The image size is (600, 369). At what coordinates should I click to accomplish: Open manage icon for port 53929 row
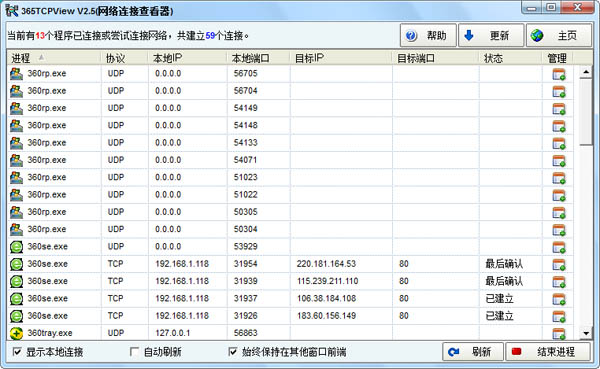(x=559, y=247)
